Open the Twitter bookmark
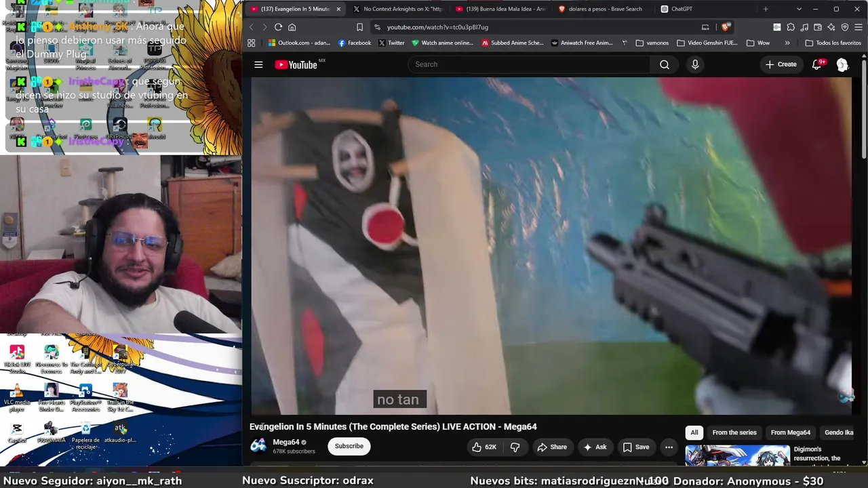Viewport: 868px width, 488px height. [x=391, y=43]
